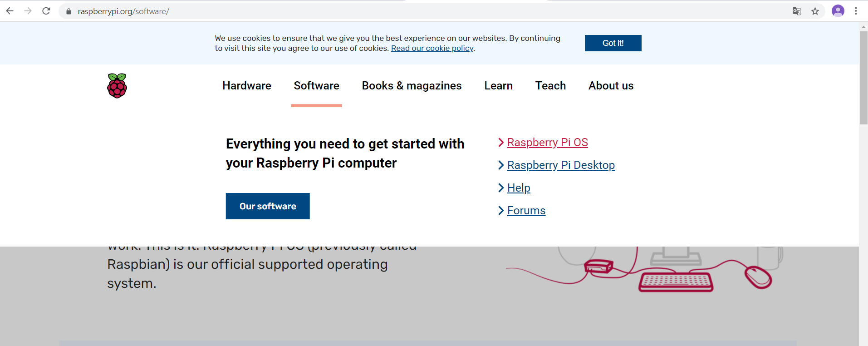Click the scrollbar up arrow
The image size is (868, 346).
863,27
